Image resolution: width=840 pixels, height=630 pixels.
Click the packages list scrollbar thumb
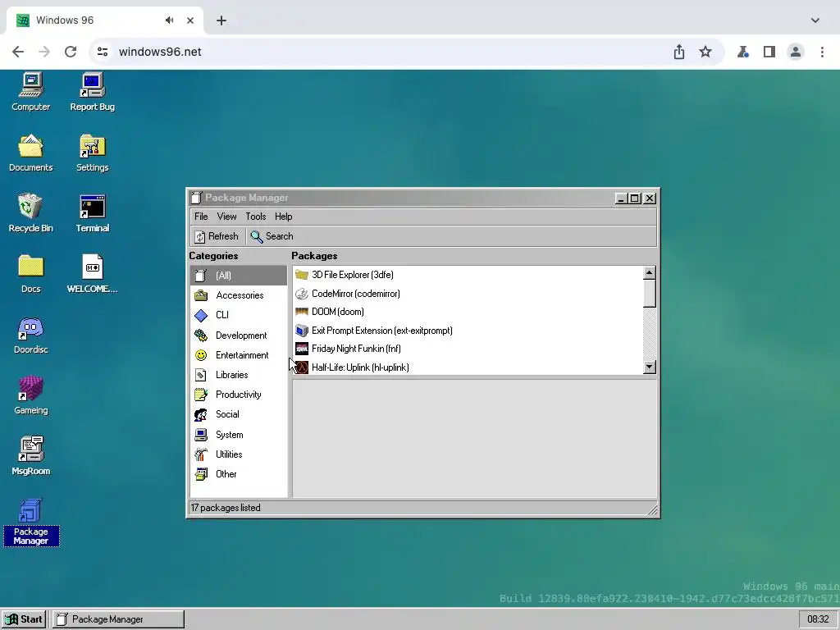pyautogui.click(x=650, y=294)
